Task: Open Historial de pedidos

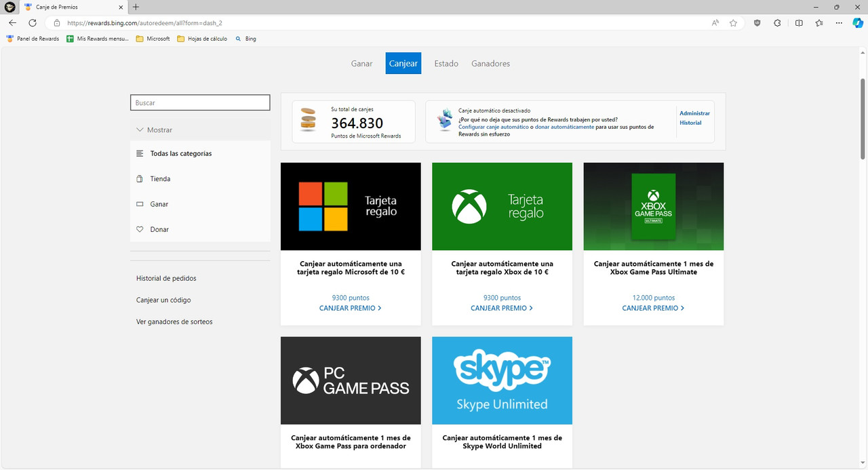Action: [x=166, y=278]
